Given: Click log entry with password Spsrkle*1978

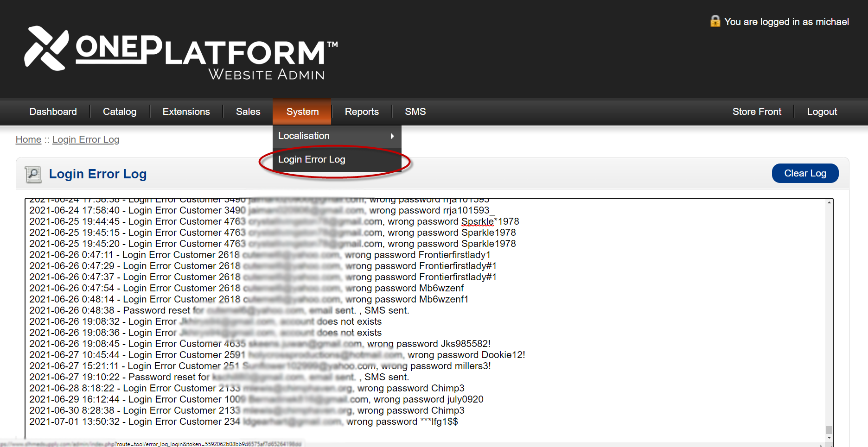Looking at the screenshot, I should point(274,222).
